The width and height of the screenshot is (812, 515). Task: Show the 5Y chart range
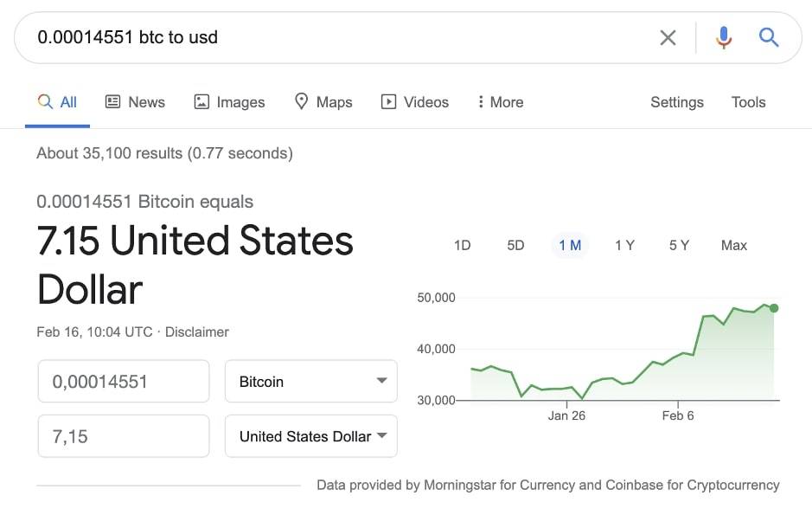click(x=679, y=245)
